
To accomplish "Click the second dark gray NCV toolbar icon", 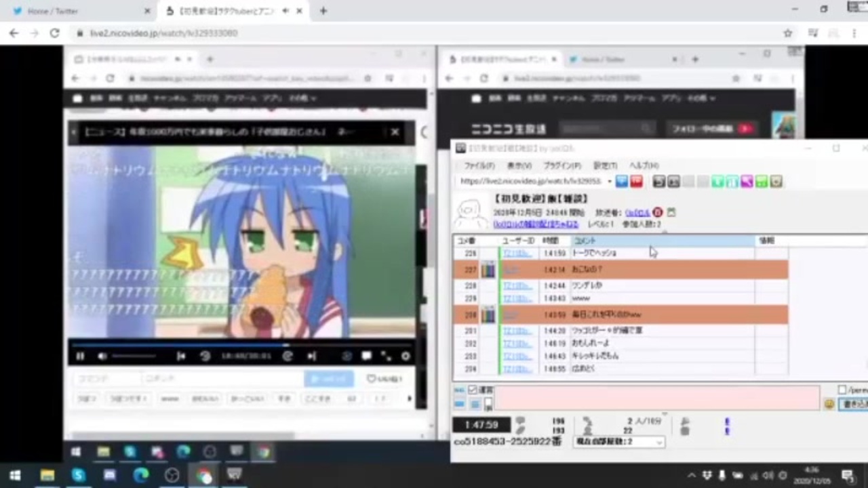I will 673,182.
